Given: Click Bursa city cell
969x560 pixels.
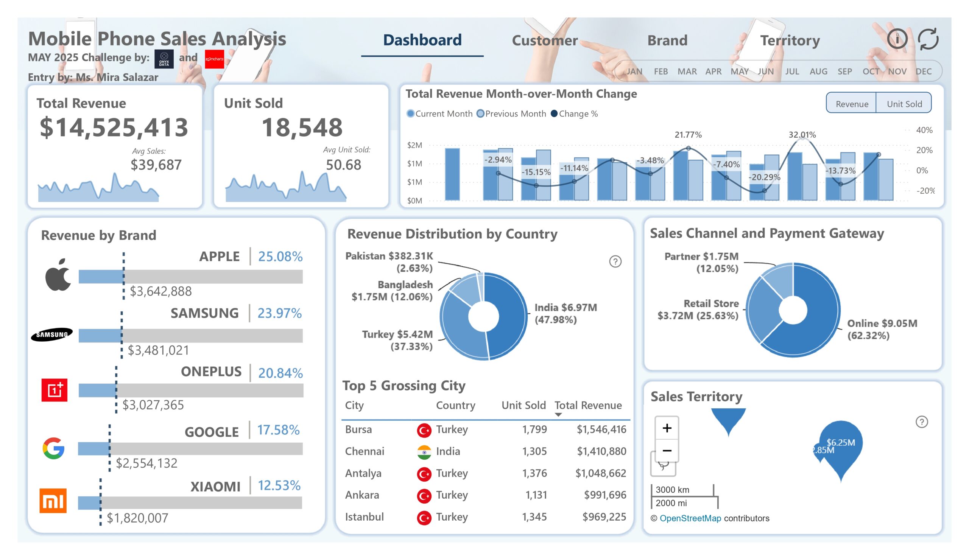Looking at the screenshot, I should [x=358, y=429].
